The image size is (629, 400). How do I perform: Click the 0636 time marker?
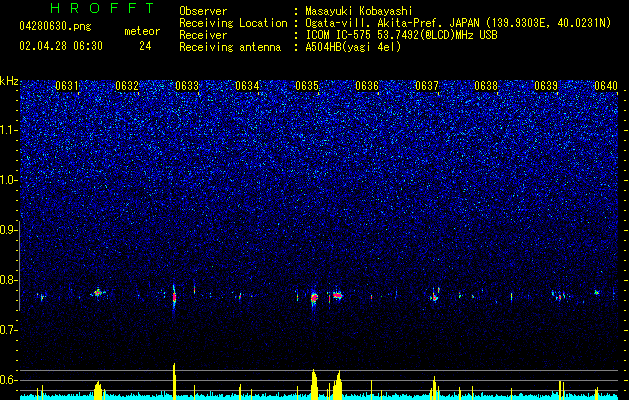click(x=367, y=85)
